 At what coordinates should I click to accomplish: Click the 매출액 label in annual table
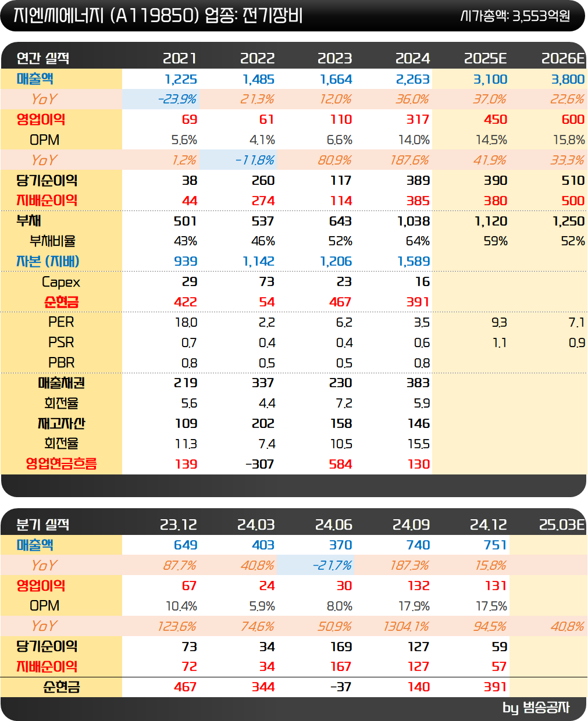[x=35, y=78]
